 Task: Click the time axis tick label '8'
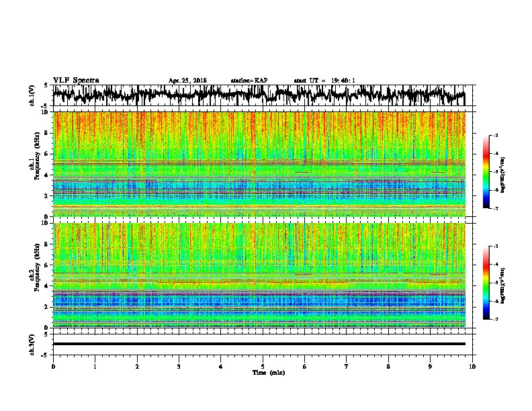(x=388, y=367)
